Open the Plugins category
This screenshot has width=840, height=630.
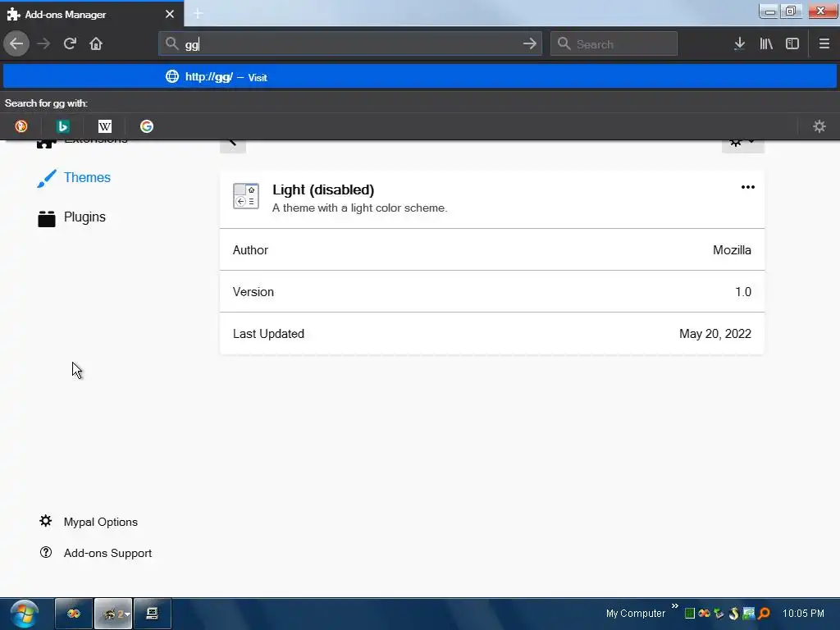click(x=72, y=217)
